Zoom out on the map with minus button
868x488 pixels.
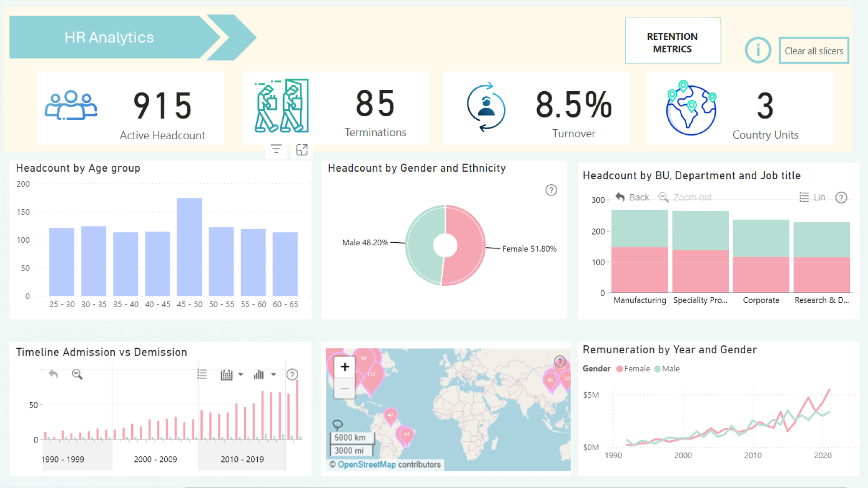[x=344, y=388]
